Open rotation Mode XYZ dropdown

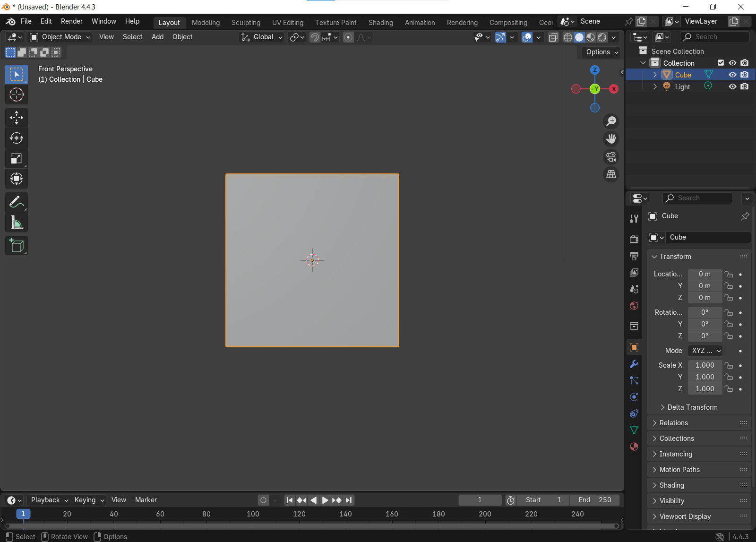(x=705, y=351)
